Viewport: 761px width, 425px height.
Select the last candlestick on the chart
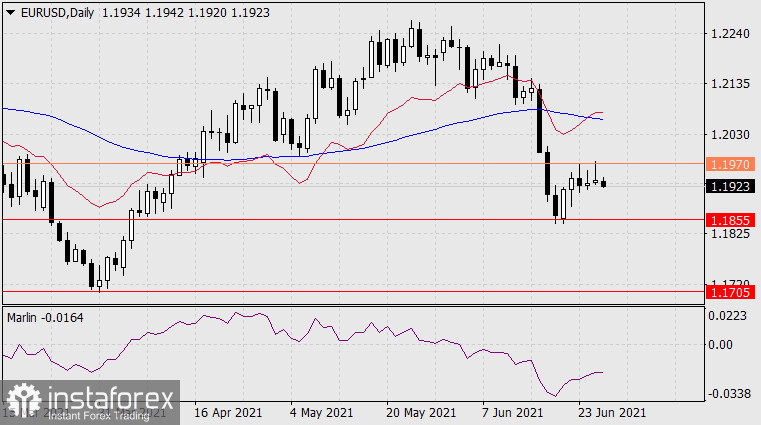[x=604, y=183]
